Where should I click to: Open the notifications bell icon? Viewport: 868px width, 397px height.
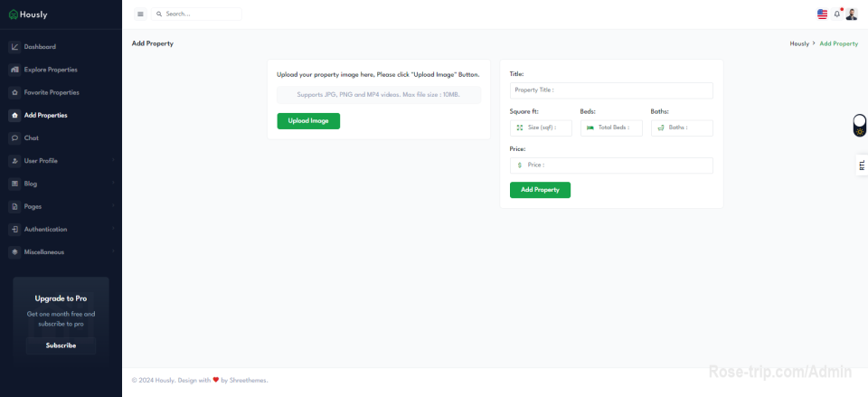[837, 14]
